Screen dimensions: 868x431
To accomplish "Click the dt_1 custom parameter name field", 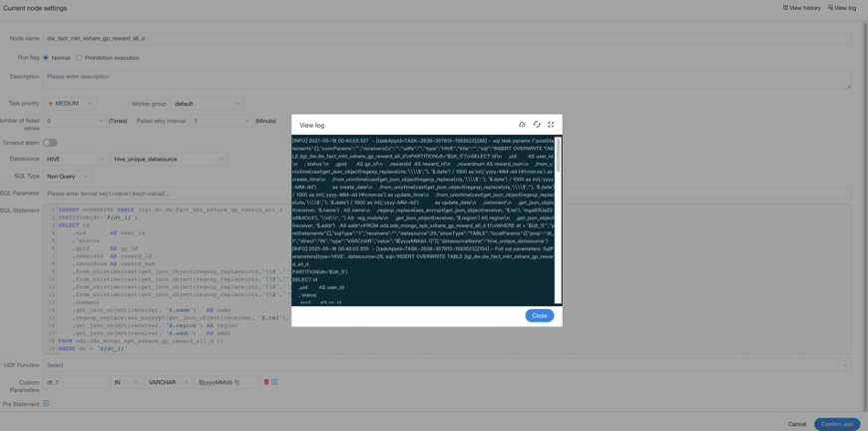I will [x=75, y=382].
